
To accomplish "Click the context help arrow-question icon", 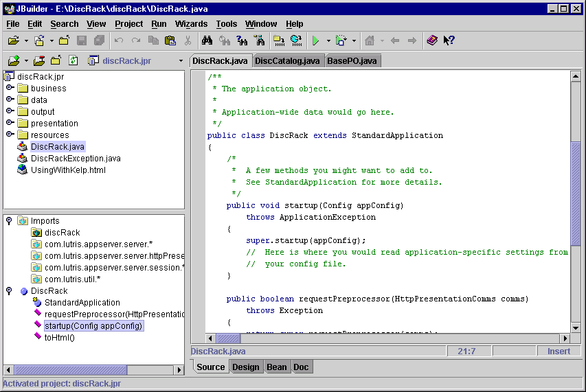I will coord(449,41).
